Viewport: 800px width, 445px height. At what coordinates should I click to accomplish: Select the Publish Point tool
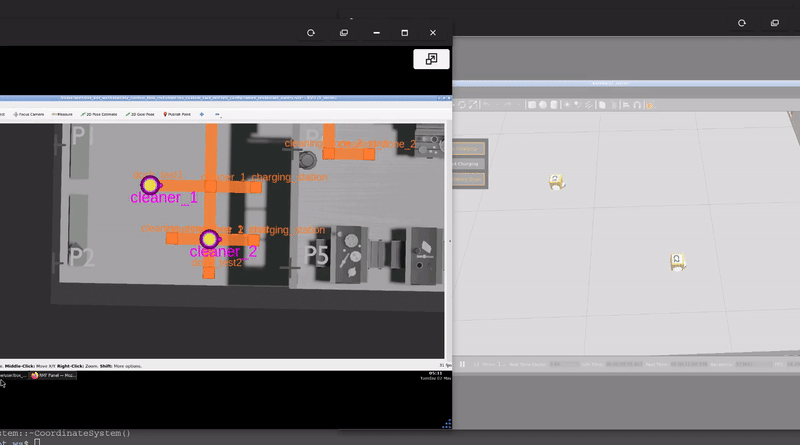(x=177, y=114)
